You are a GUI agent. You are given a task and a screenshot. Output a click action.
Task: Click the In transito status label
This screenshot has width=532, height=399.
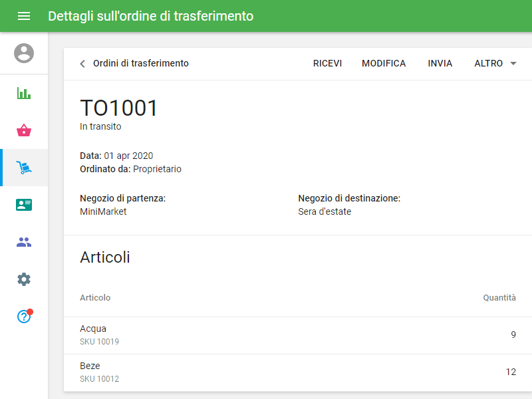[100, 126]
